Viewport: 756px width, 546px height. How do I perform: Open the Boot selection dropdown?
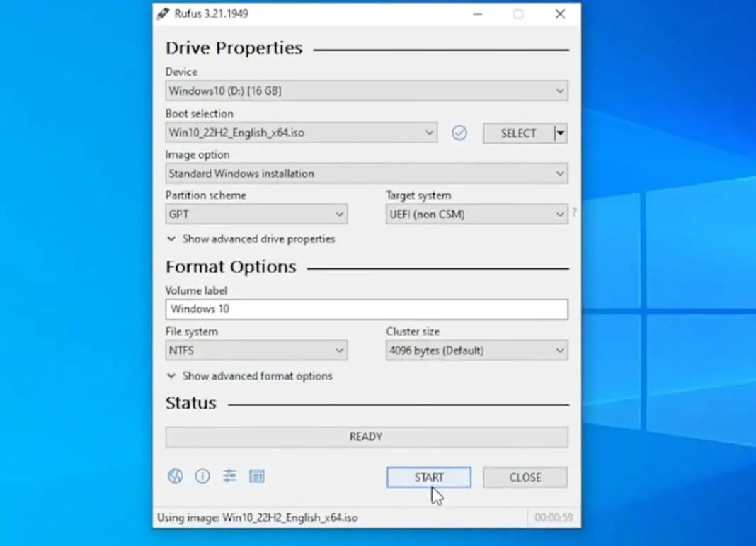click(301, 133)
